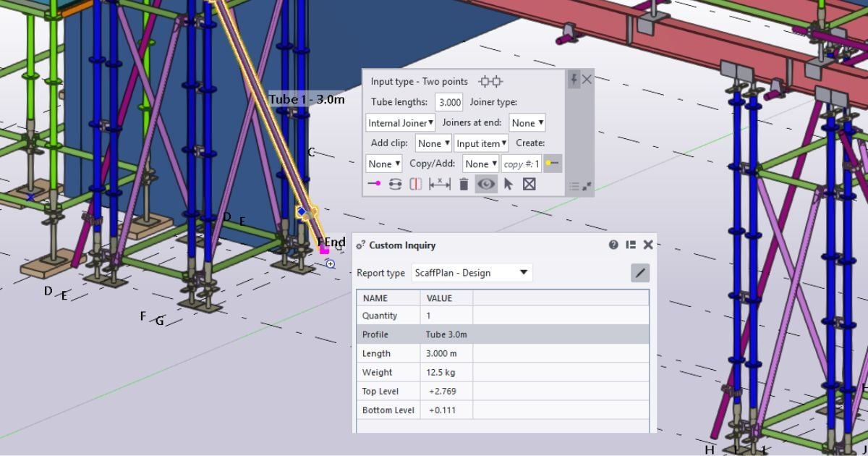
Task: Open the Internal Joiner dropdown
Action: point(400,122)
